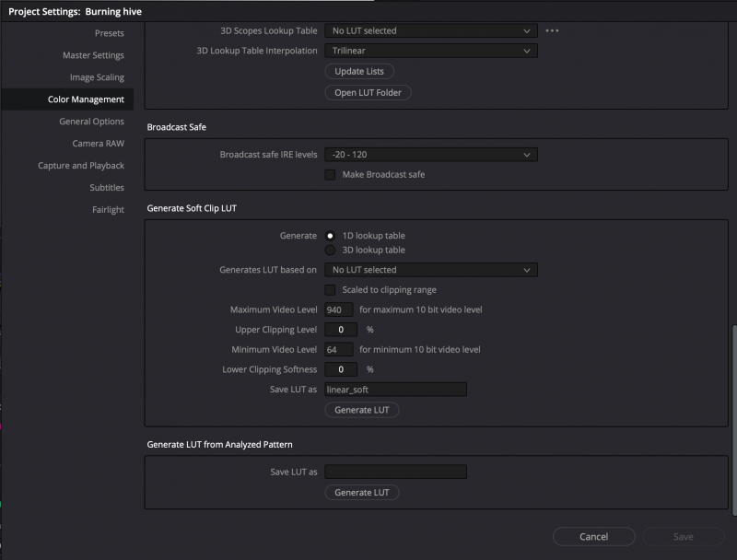Click the three-dots options icon beside 3D Scopes LUT
The width and height of the screenshot is (737, 560).
552,30
